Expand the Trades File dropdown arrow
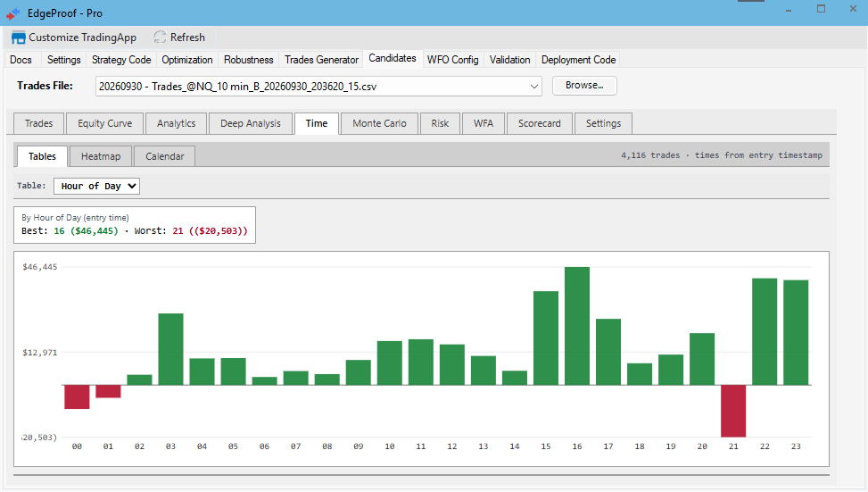The image size is (868, 492). coord(533,87)
